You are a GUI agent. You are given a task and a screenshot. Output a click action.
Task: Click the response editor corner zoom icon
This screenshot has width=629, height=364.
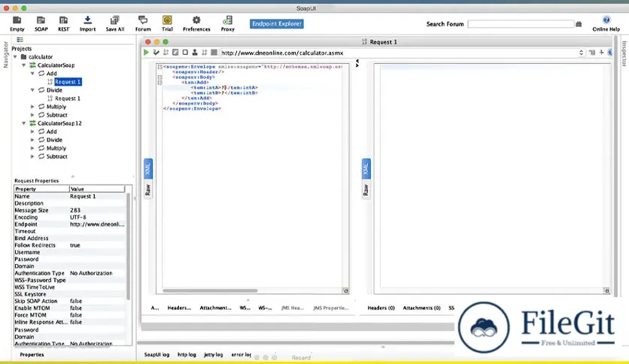click(606, 290)
